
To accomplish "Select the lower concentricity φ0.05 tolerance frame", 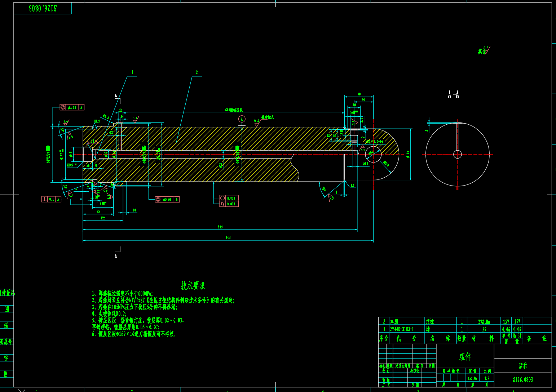I will pyautogui.click(x=167, y=200).
